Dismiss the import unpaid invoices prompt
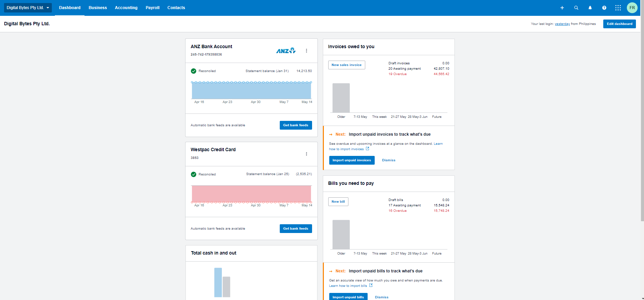The height and width of the screenshot is (300, 644). 388,160
